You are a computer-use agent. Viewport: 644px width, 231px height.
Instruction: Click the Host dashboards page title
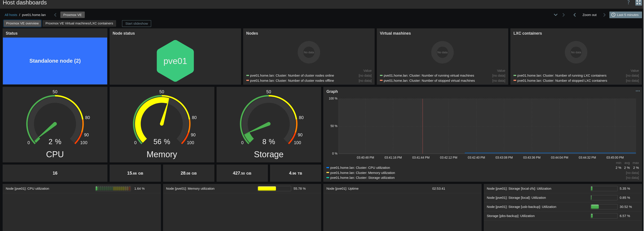click(24, 2)
